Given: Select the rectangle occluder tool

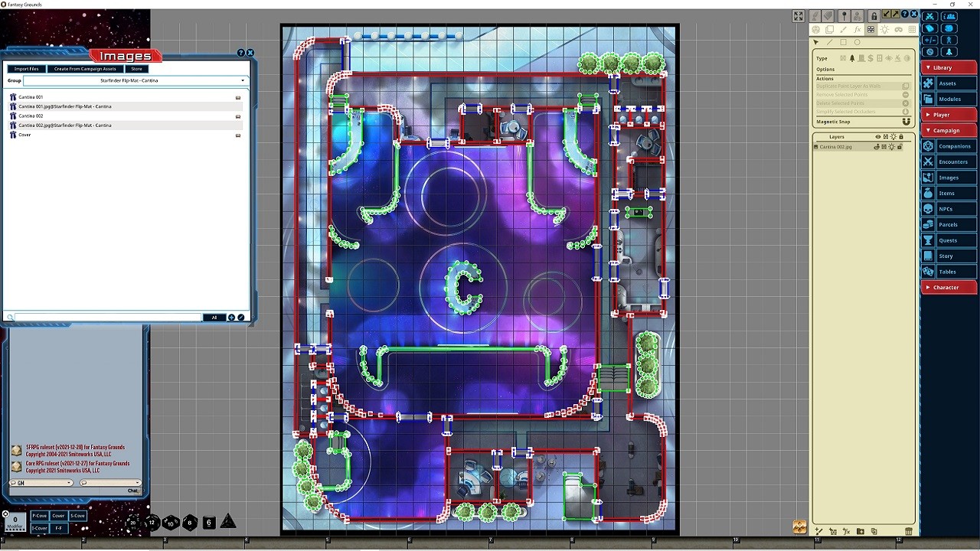Looking at the screenshot, I should [x=843, y=42].
